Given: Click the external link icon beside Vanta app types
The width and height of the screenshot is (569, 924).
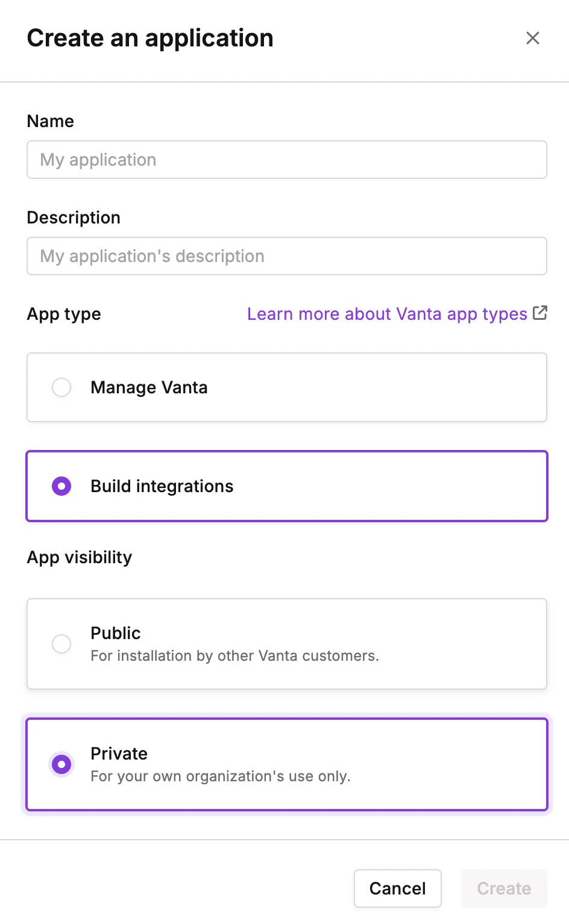Looking at the screenshot, I should point(541,313).
